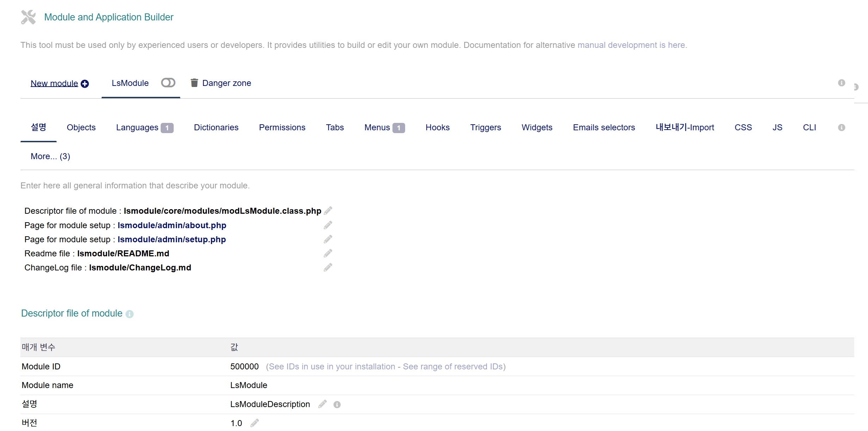Edit the README.md file via pencil
Screen dimensions: 868x431
coord(328,253)
